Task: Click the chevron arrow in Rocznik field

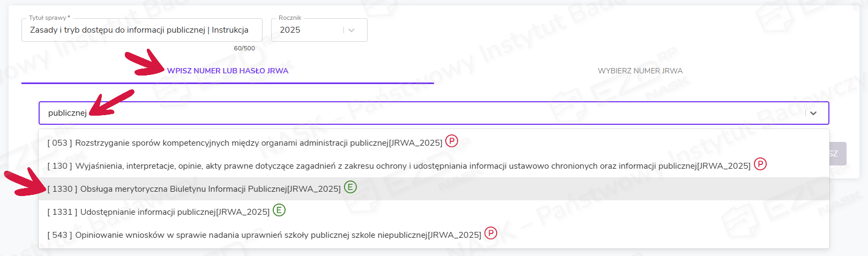Action: click(x=351, y=30)
